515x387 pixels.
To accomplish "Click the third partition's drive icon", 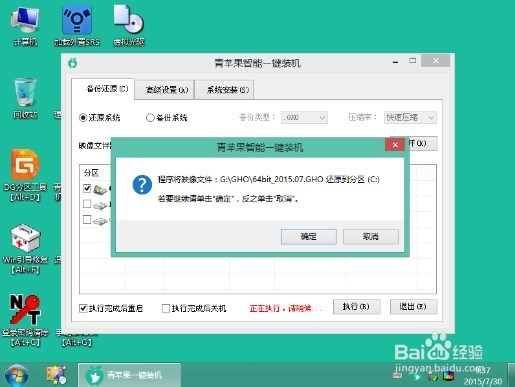I will 100,221.
